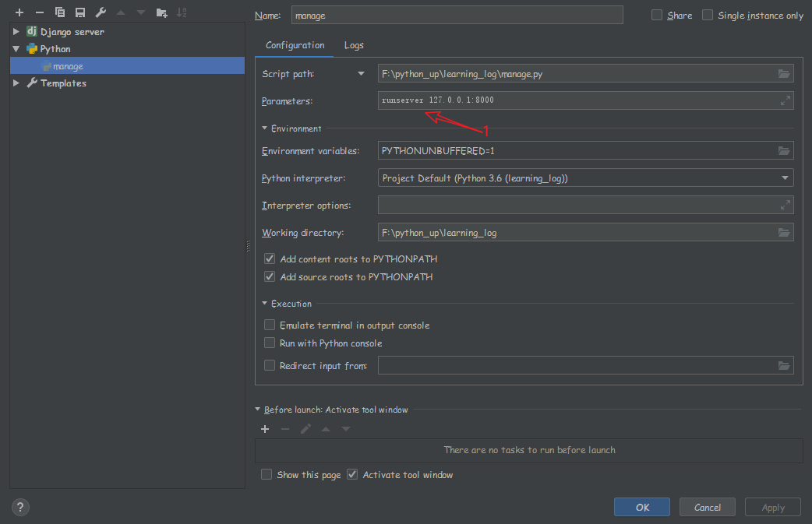Browse for the Script path file
The width and height of the screenshot is (812, 524).
[784, 74]
